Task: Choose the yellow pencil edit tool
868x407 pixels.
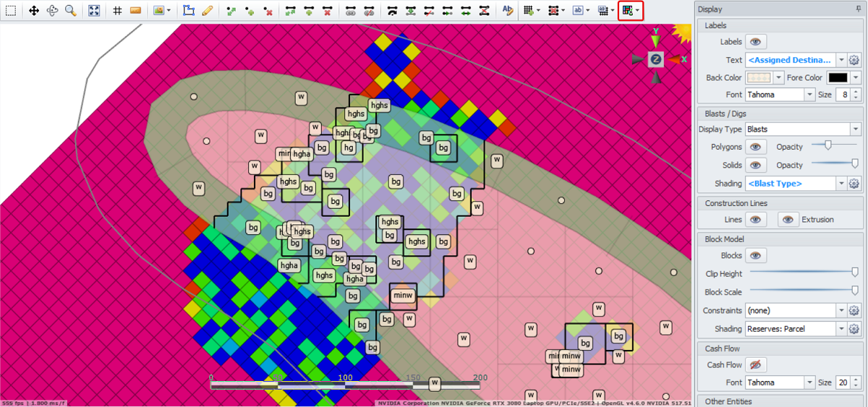Action: [207, 11]
